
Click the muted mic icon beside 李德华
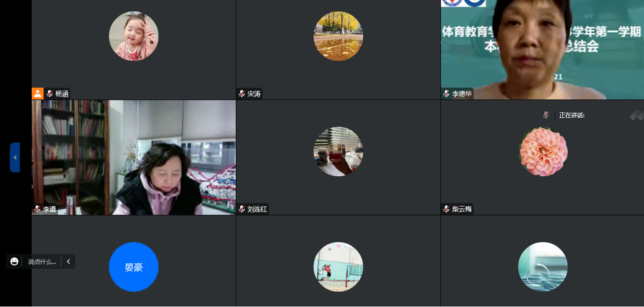[446, 94]
